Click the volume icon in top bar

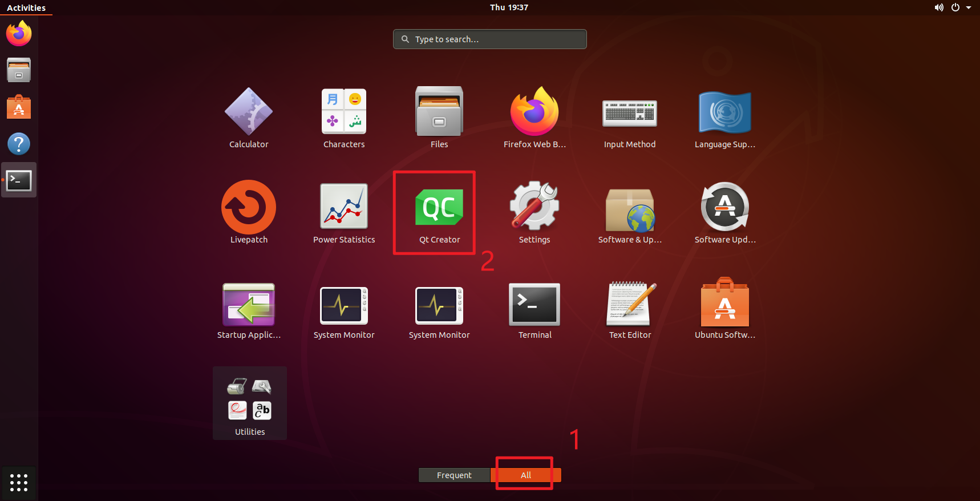[x=939, y=7]
